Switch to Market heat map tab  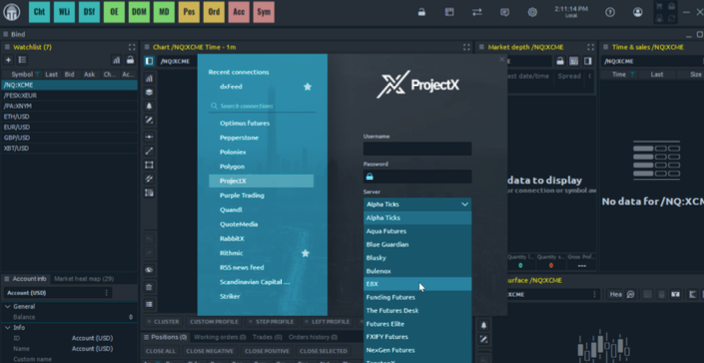(84, 279)
